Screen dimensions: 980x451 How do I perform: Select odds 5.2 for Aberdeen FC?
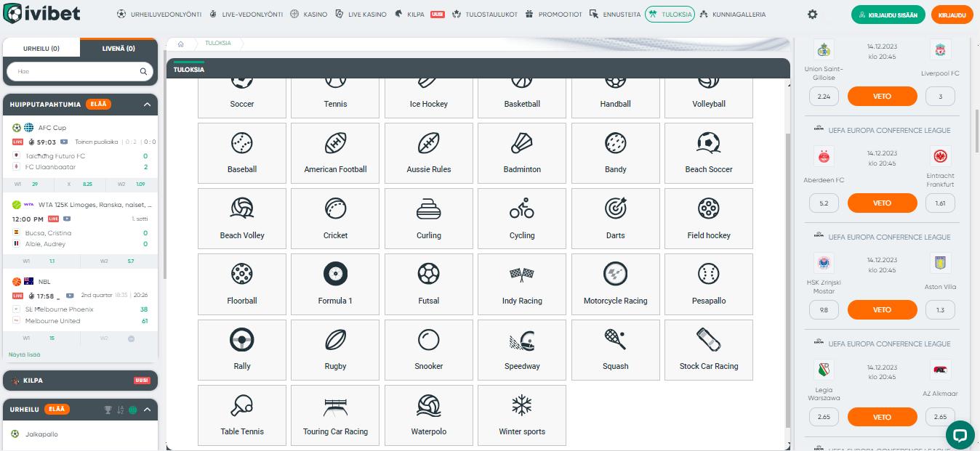coord(824,203)
